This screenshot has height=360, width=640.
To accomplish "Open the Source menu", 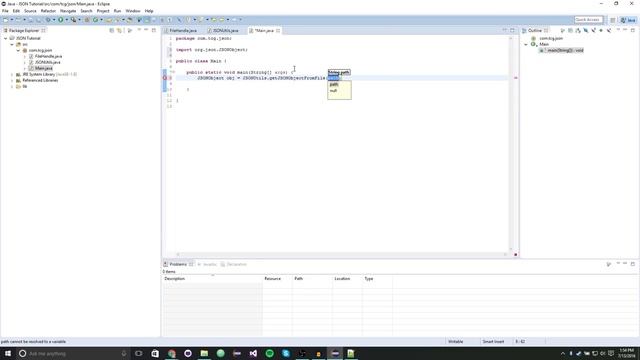I will [x=30, y=11].
